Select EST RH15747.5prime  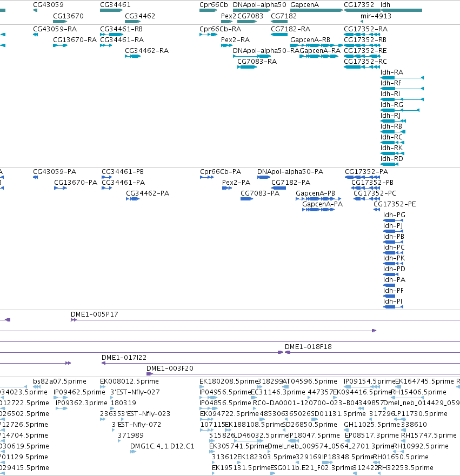point(429,435)
